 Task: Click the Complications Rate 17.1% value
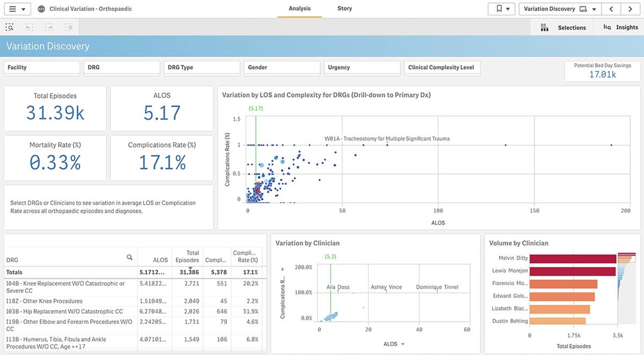click(162, 162)
